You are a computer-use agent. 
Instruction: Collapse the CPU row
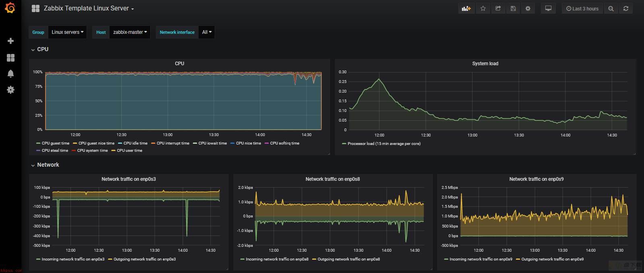pos(40,49)
